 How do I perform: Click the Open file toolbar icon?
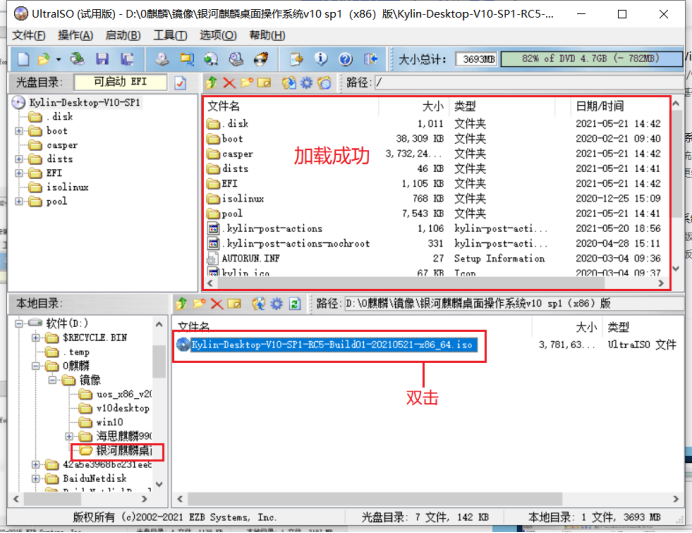coord(44,59)
